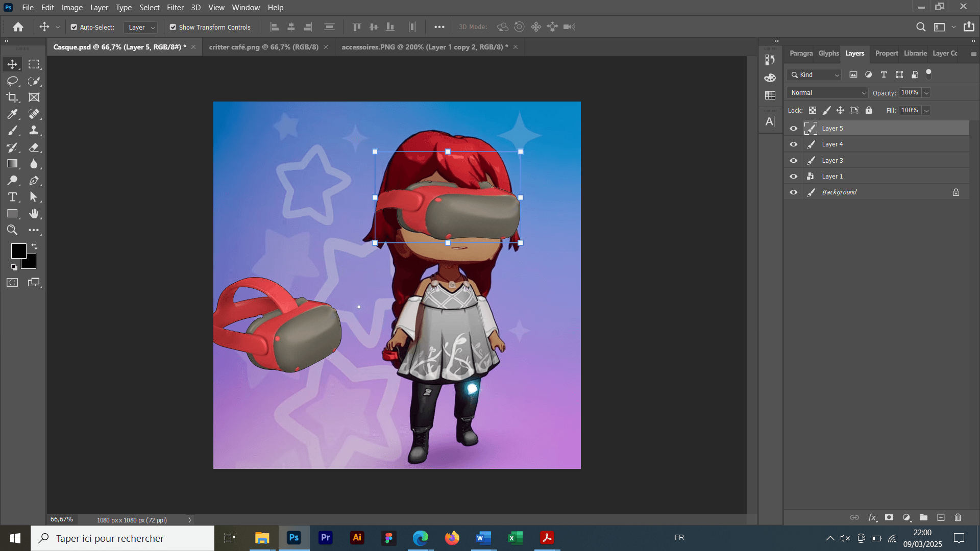This screenshot has height=551, width=980.
Task: Click the foreground color swatch
Action: (18, 251)
